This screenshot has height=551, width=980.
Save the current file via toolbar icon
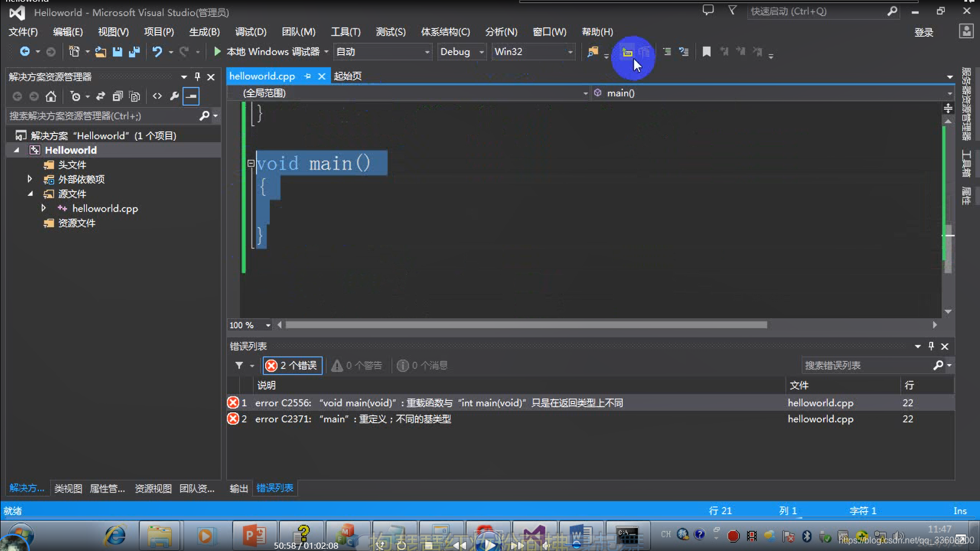[x=117, y=52]
